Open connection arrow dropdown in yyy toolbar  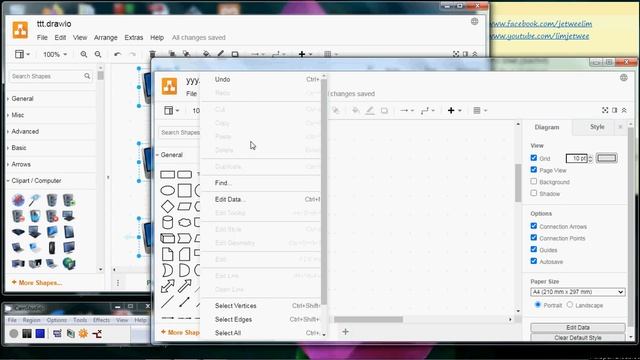[407, 110]
